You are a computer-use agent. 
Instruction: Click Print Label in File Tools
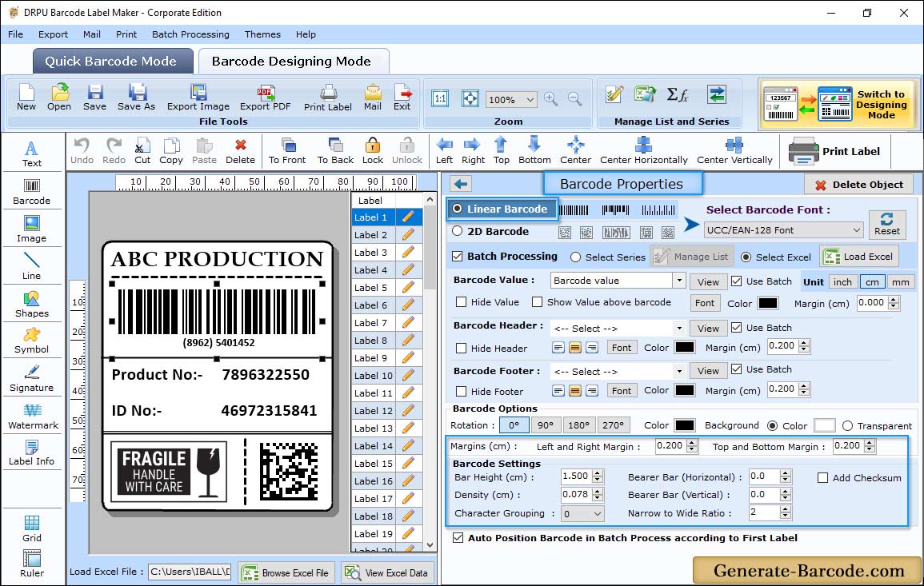pyautogui.click(x=328, y=98)
